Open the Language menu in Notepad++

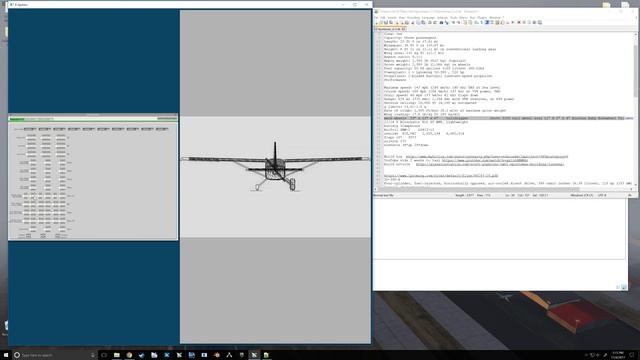pyautogui.click(x=428, y=18)
